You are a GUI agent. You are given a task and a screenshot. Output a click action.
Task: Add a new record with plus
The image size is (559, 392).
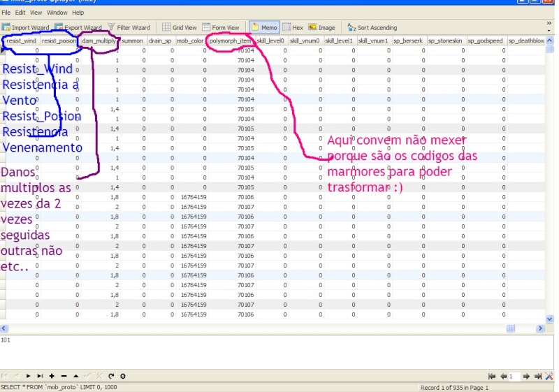coord(52,376)
